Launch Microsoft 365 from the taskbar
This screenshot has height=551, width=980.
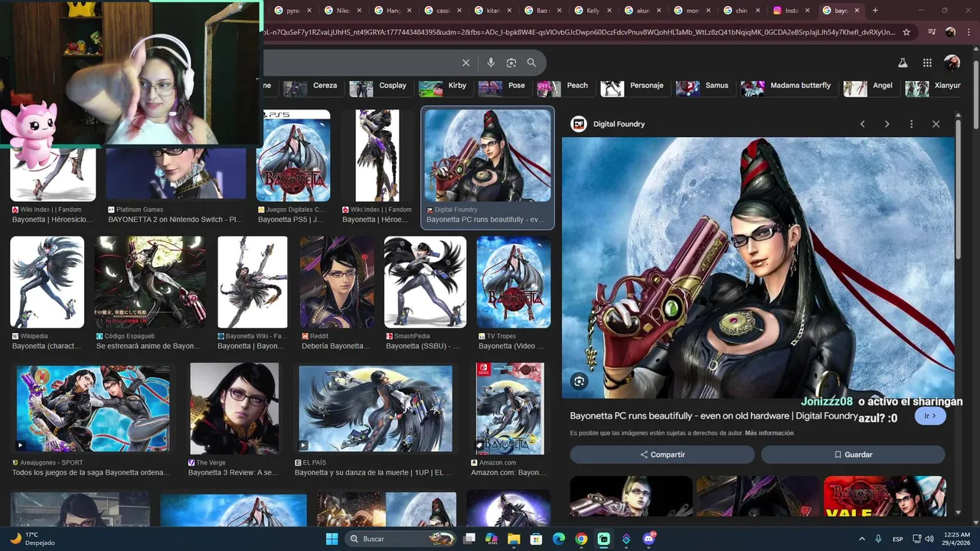[492, 539]
